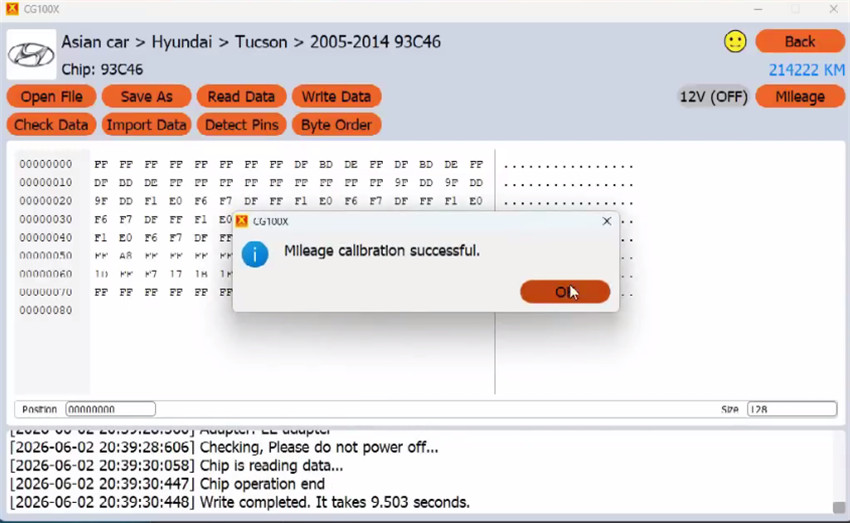Select hex row address 00000080
Screen dimensions: 850x523
coord(46,310)
